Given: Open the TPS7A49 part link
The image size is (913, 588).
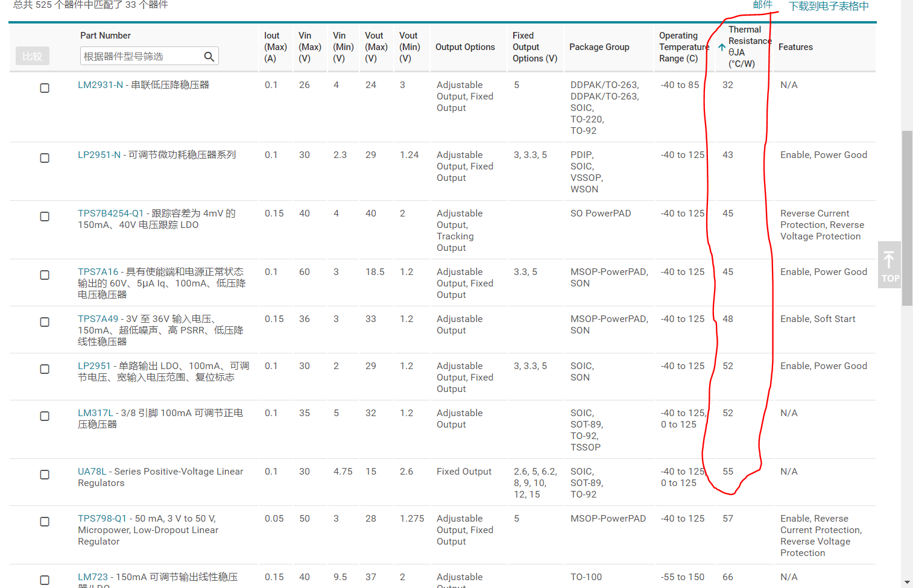Looking at the screenshot, I should pyautogui.click(x=98, y=319).
